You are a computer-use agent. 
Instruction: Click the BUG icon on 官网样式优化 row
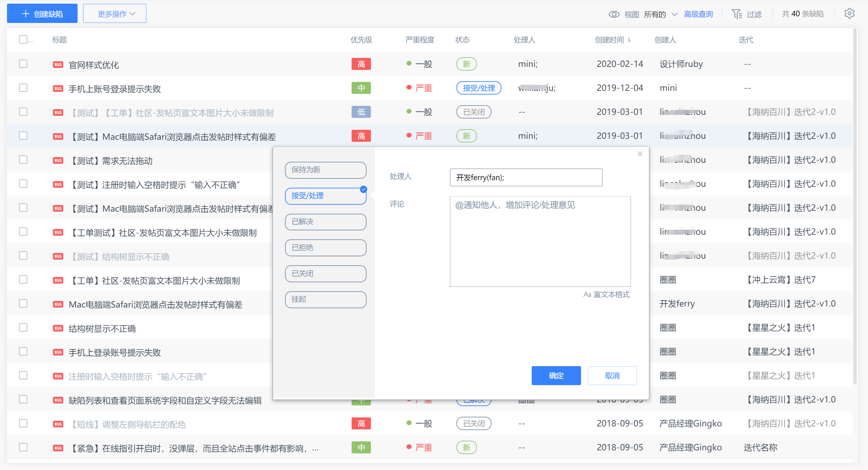(58, 64)
